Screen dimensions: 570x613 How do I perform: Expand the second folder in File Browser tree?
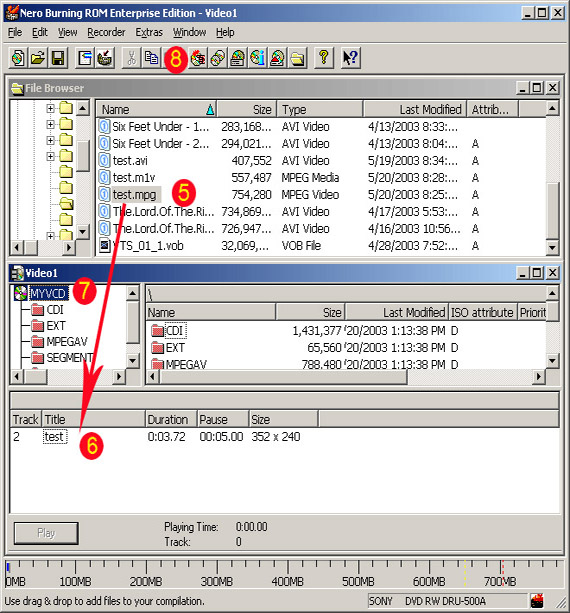click(x=50, y=124)
